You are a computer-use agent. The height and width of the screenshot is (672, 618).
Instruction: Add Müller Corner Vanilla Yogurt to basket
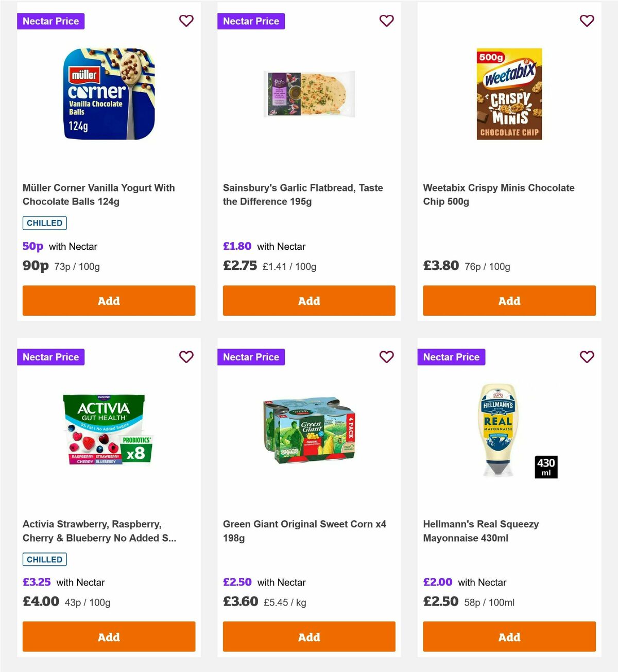pyautogui.click(x=109, y=301)
